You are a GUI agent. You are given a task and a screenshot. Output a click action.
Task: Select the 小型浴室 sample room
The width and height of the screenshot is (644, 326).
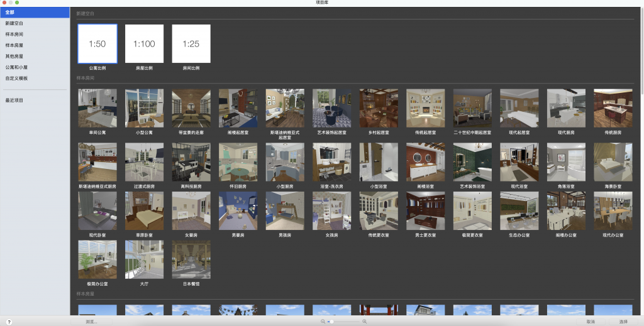(x=379, y=162)
